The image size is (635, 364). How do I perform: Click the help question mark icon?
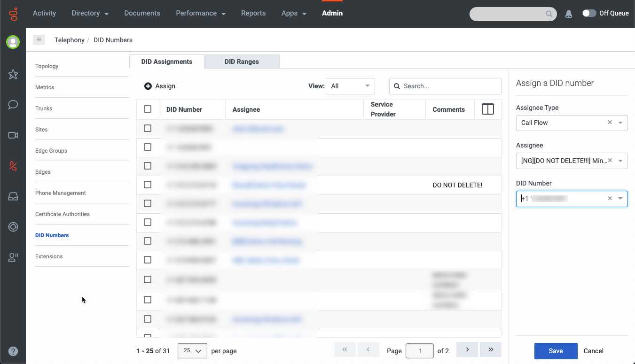13,351
